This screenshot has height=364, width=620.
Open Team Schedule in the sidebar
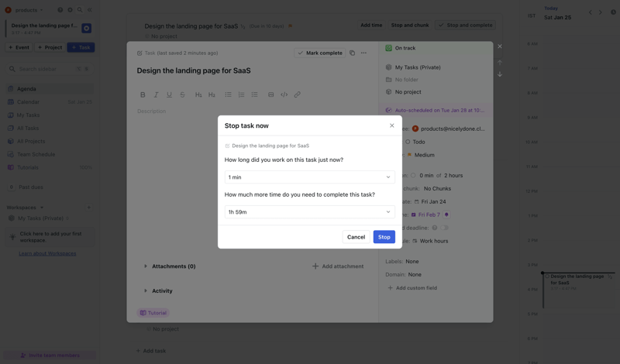coord(50,154)
